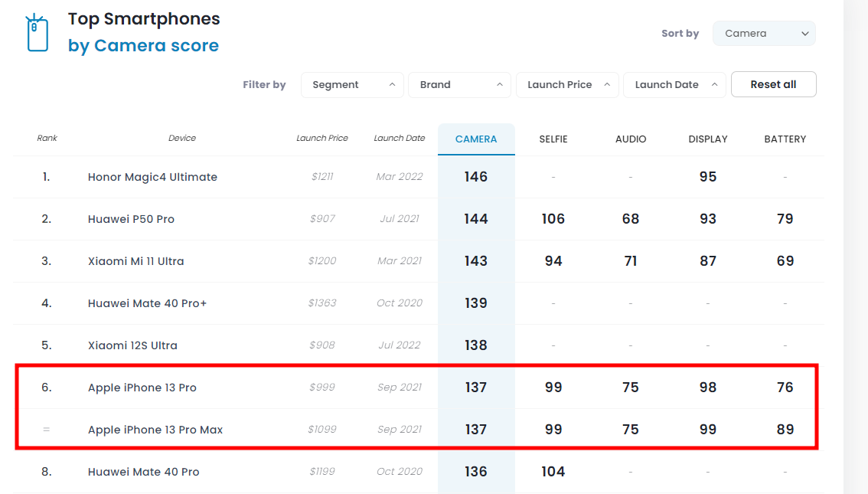
Task: Click Huawei P50 Pro battery score 79
Action: [785, 219]
